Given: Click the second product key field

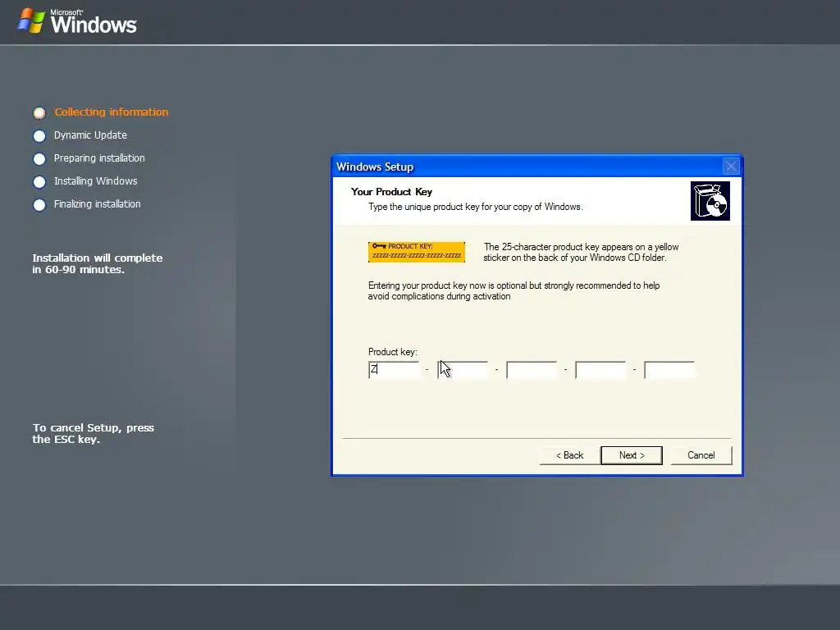Looking at the screenshot, I should (463, 370).
